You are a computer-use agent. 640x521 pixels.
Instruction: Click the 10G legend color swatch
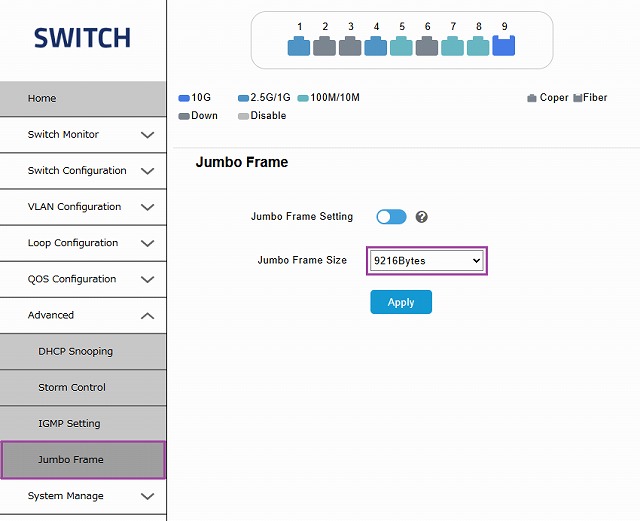coord(184,98)
